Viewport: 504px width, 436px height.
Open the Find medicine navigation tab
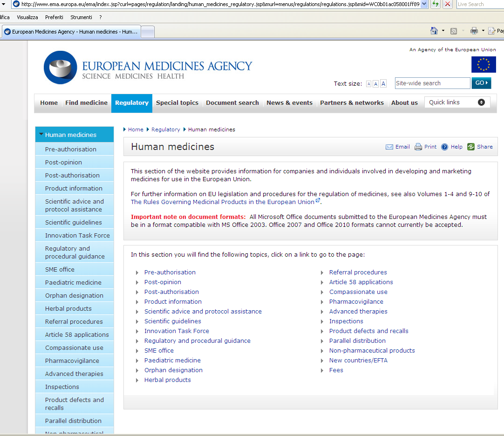[x=87, y=103]
